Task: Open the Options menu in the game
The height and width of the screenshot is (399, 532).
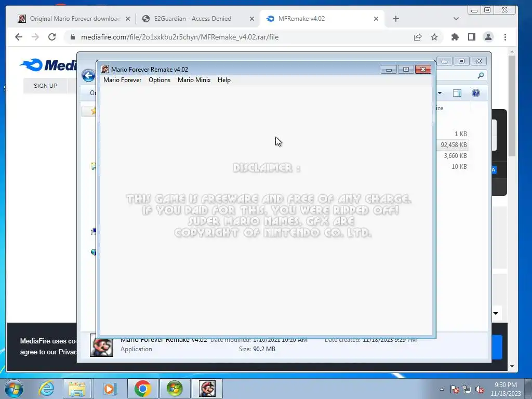Action: click(x=159, y=80)
